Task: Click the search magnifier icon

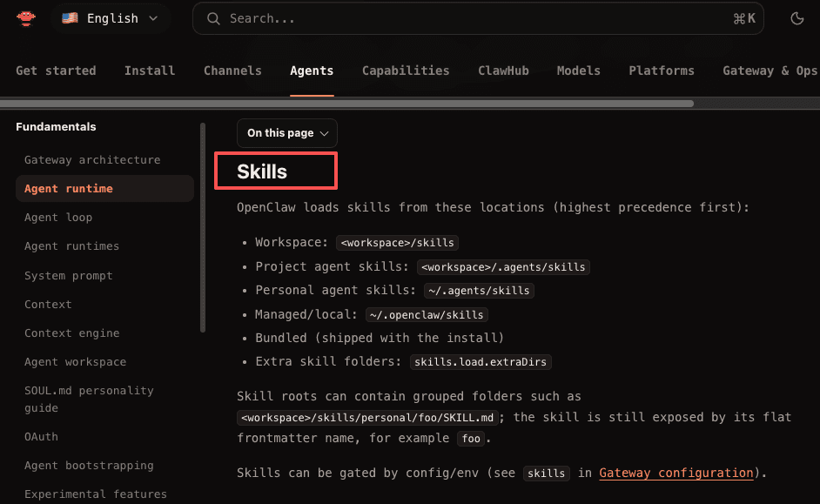Action: click(x=213, y=19)
